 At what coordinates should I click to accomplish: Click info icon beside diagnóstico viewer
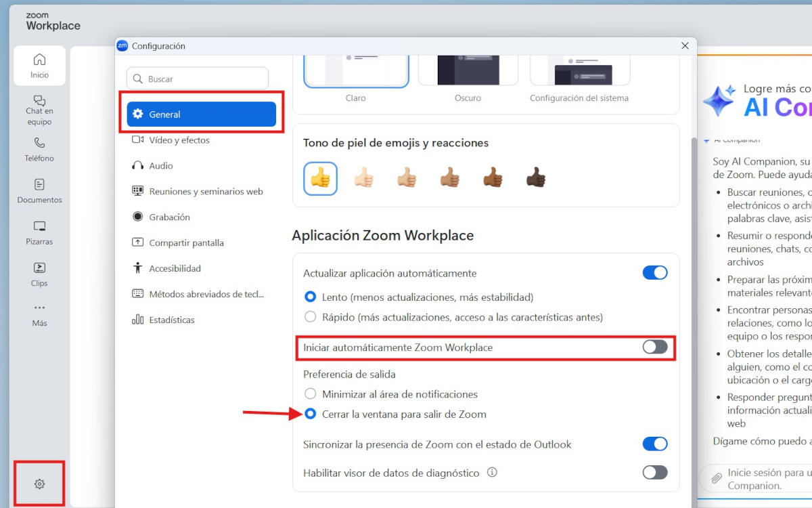pos(492,473)
